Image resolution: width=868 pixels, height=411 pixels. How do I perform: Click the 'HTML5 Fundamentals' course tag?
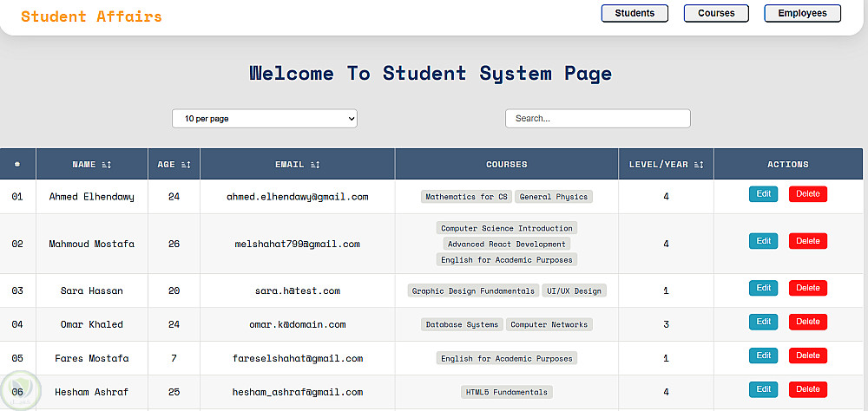point(507,392)
